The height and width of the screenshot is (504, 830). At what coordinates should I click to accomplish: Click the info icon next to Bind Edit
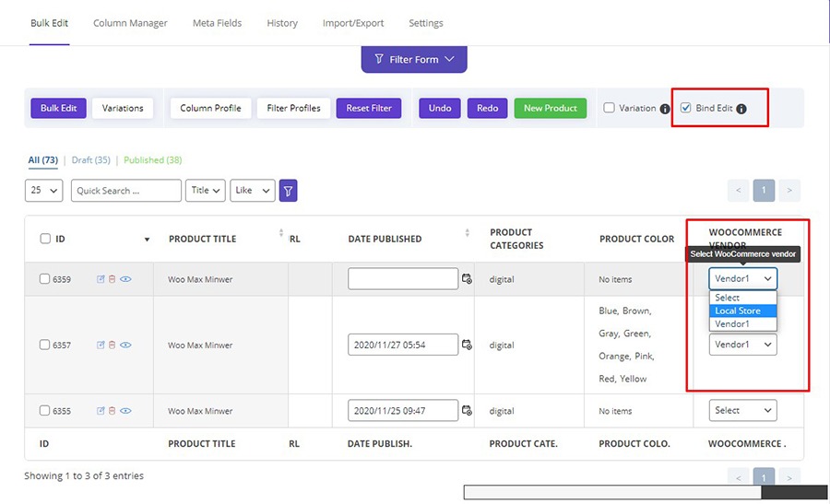coord(741,109)
